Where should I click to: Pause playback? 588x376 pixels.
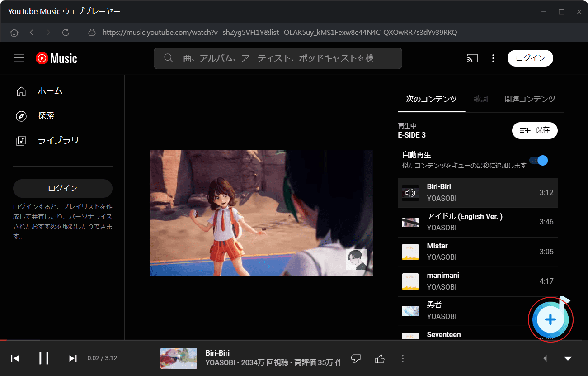[x=44, y=358]
